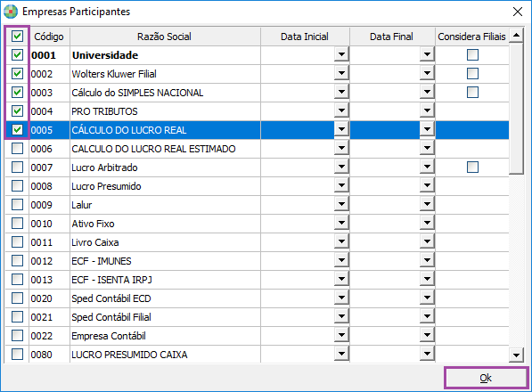Expand Data Inicial dropdown for Lalur row
The height and width of the screenshot is (392, 532).
pyautogui.click(x=341, y=204)
